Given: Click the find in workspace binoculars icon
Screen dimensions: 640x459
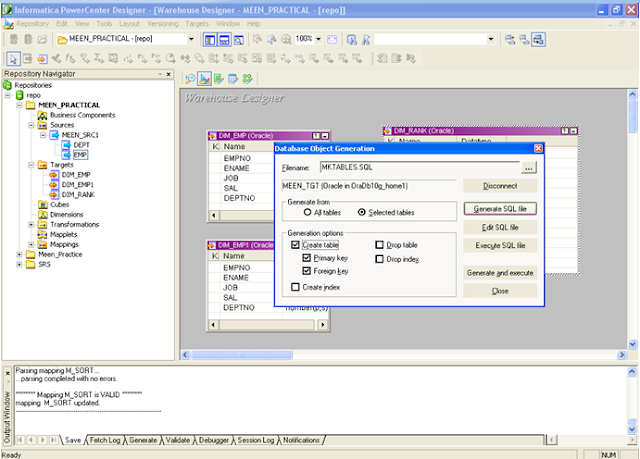Looking at the screenshot, I should point(352,40).
